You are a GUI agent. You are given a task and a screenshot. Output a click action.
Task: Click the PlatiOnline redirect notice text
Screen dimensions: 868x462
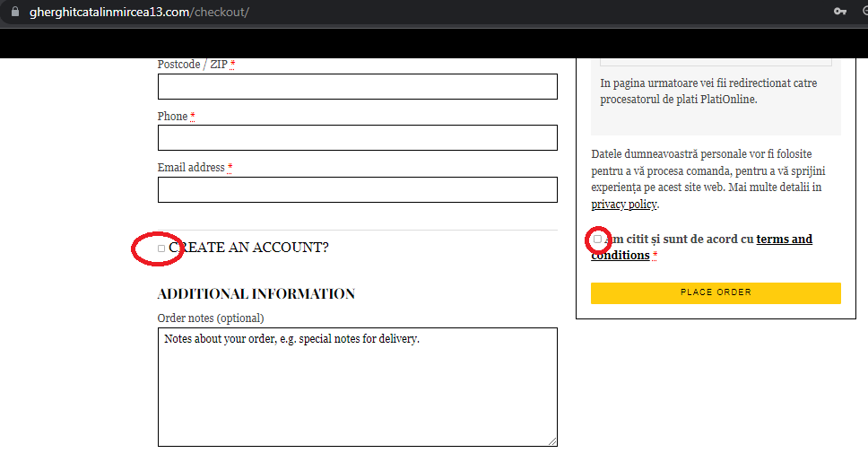click(x=708, y=91)
